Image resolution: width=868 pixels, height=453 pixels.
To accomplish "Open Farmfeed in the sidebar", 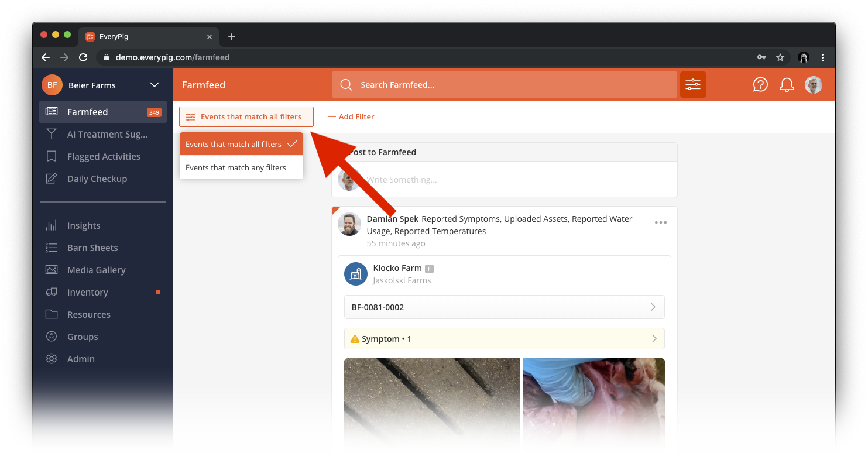I will [103, 112].
